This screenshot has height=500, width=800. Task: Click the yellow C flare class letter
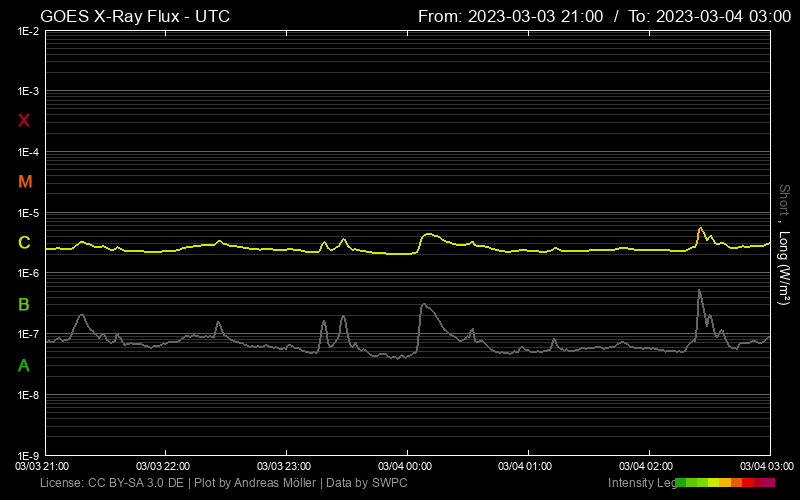click(24, 242)
